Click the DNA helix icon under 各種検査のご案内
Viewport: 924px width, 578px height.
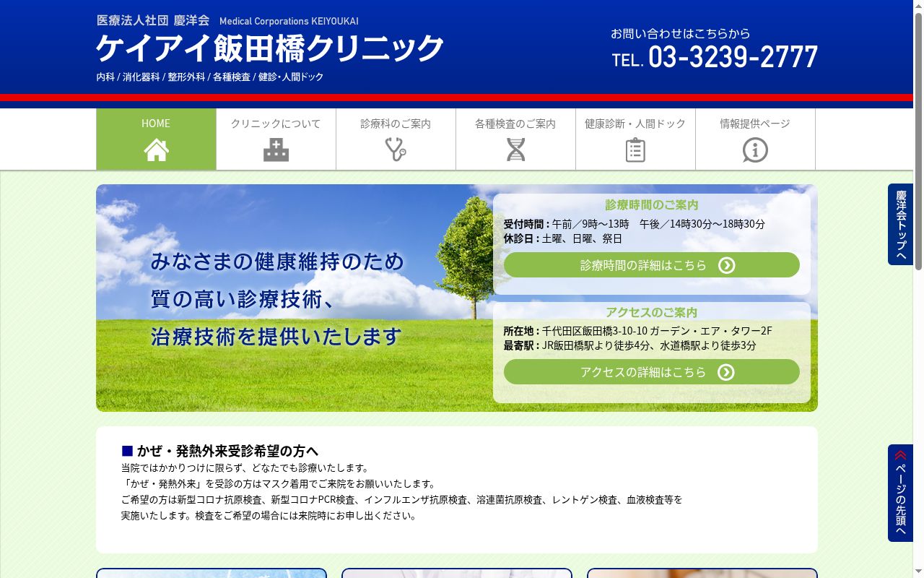click(x=515, y=150)
